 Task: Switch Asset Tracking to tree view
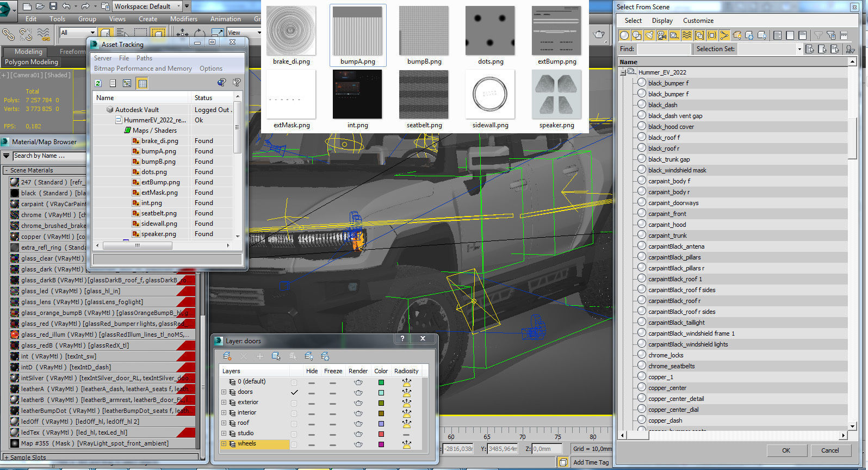tap(127, 83)
